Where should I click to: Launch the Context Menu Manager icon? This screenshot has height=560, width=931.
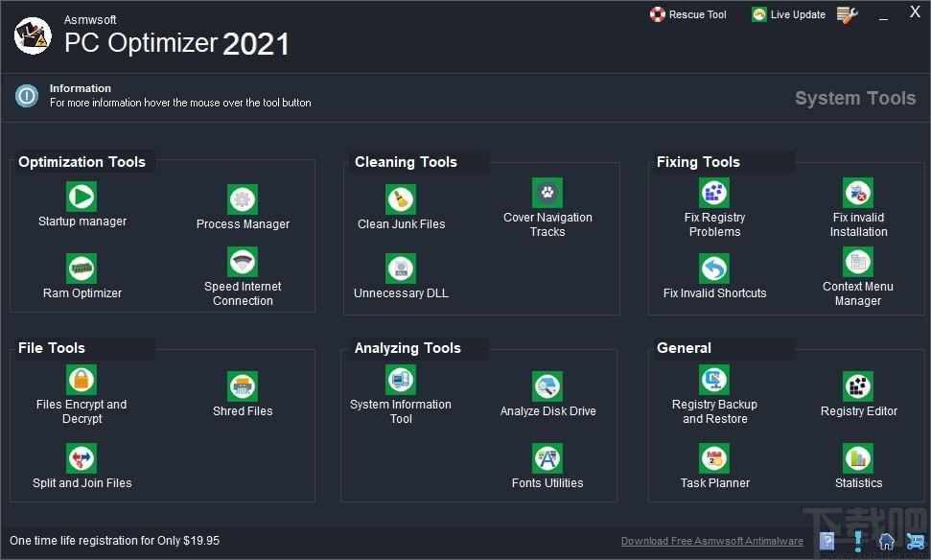(x=858, y=262)
